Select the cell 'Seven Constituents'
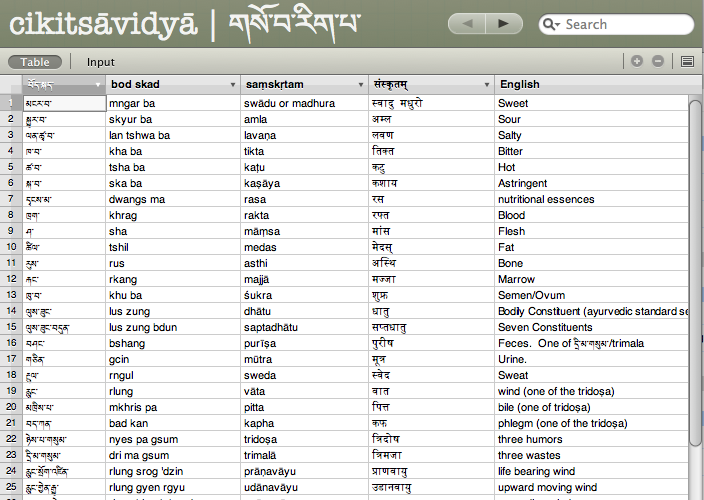This screenshot has width=704, height=500. click(x=591, y=327)
